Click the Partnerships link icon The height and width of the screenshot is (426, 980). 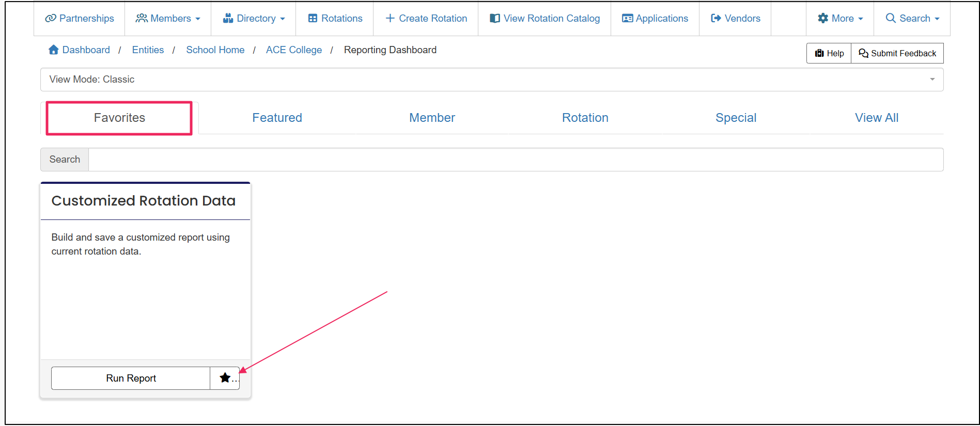51,19
